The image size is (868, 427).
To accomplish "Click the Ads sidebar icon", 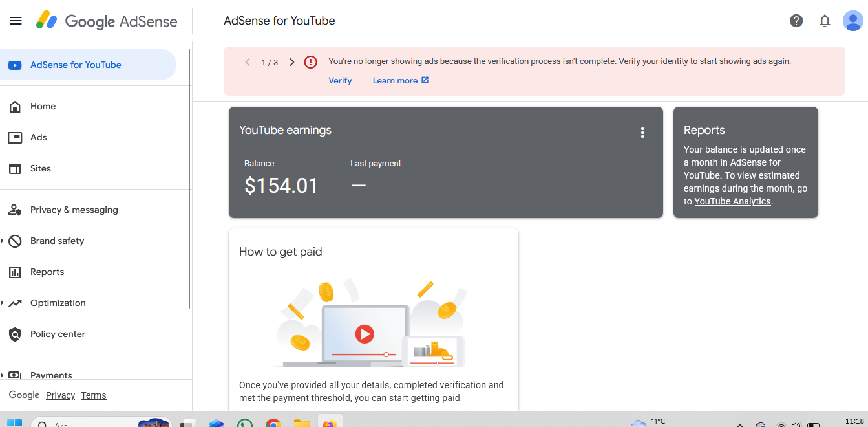I will coord(15,137).
